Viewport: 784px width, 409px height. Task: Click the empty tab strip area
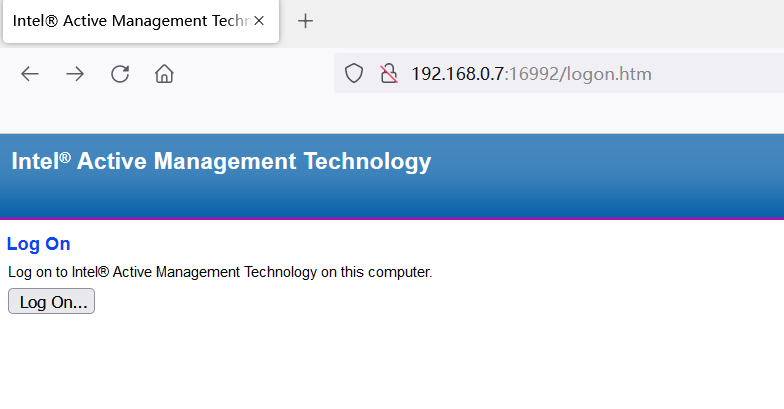point(550,21)
